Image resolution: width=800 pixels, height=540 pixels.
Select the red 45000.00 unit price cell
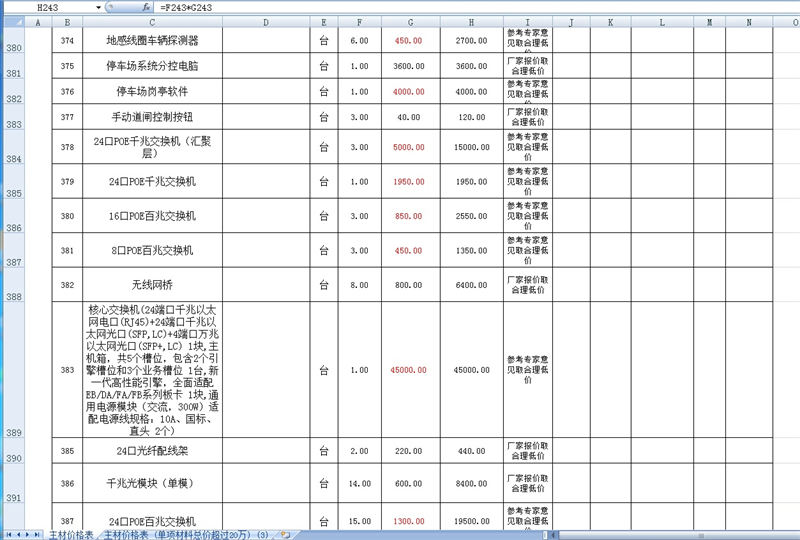click(410, 369)
